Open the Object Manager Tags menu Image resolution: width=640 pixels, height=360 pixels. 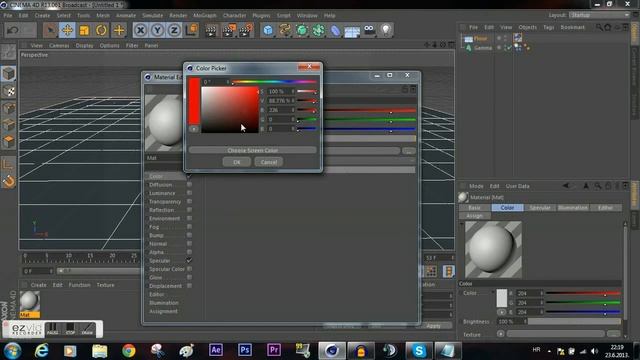click(x=549, y=27)
